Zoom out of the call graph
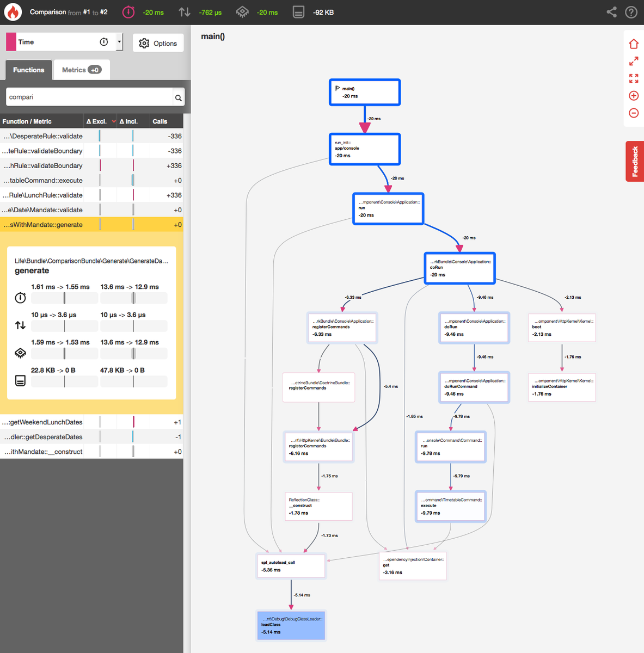644x653 pixels. (x=634, y=113)
